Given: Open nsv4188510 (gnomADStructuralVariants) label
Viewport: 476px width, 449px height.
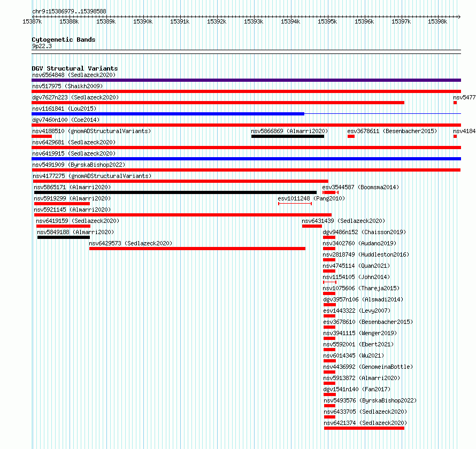Looking at the screenshot, I should (x=91, y=131).
